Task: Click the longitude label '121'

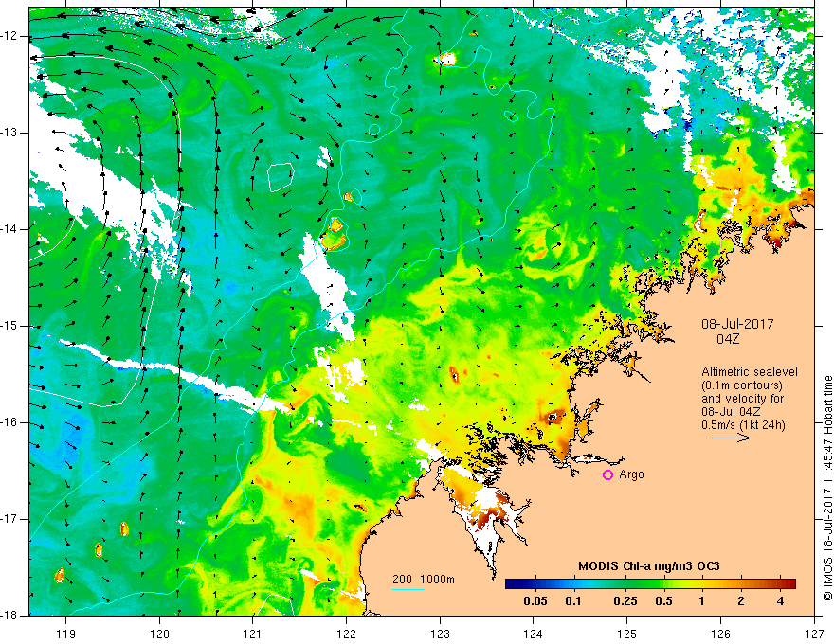Action: pos(253,634)
